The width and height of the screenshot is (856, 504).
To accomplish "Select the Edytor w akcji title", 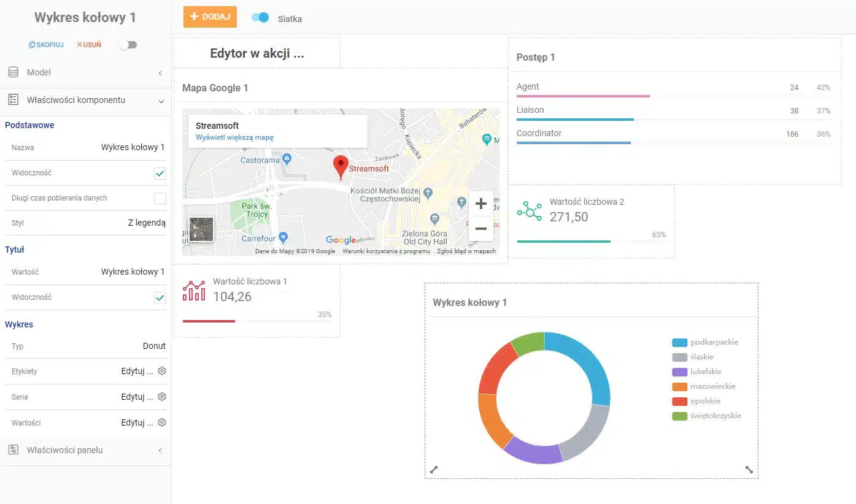I will tap(257, 53).
